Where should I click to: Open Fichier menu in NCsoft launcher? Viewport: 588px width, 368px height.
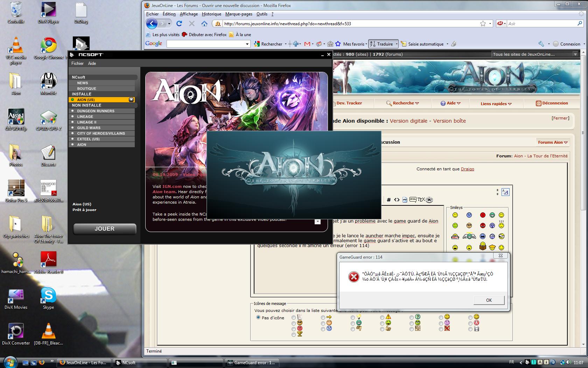[x=77, y=63]
